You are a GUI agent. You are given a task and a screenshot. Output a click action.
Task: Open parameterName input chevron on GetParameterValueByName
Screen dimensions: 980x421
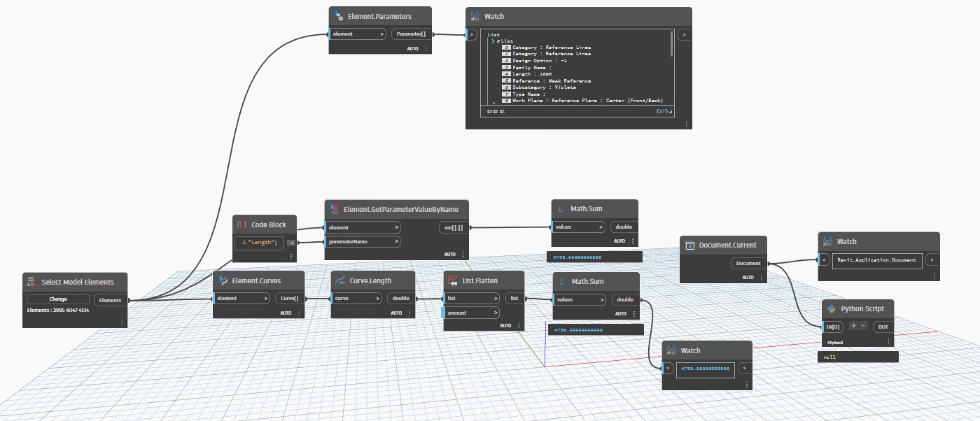[396, 241]
